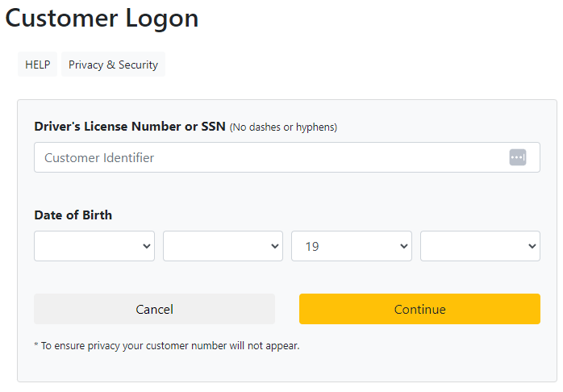This screenshot has width=563, height=392.
Task: Click the password manager icon in identifier field
Action: click(517, 157)
